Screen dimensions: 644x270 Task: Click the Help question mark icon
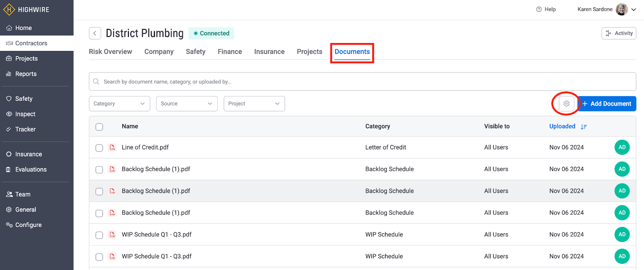pyautogui.click(x=539, y=9)
